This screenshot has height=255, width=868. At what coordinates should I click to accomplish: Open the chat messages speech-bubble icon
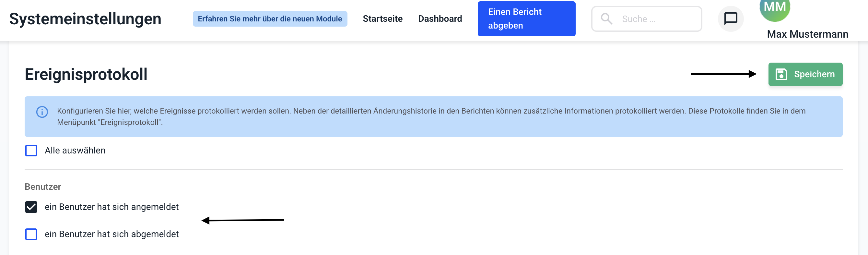click(x=731, y=19)
